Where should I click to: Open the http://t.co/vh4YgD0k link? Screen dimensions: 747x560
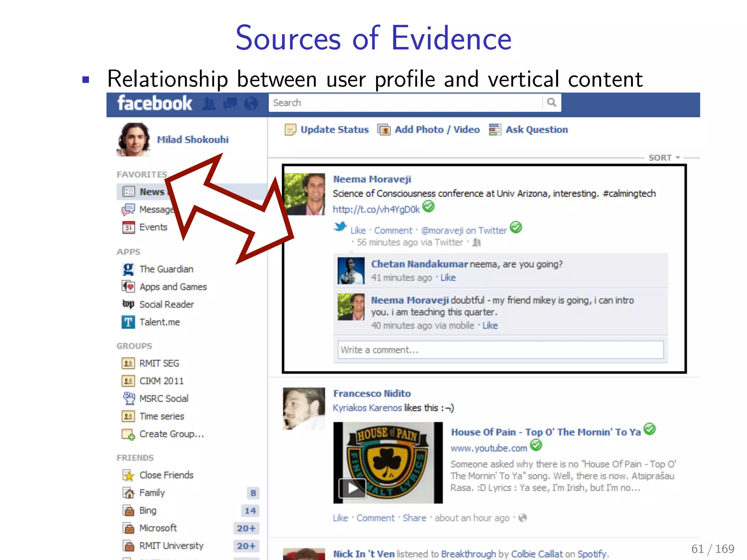[376, 209]
